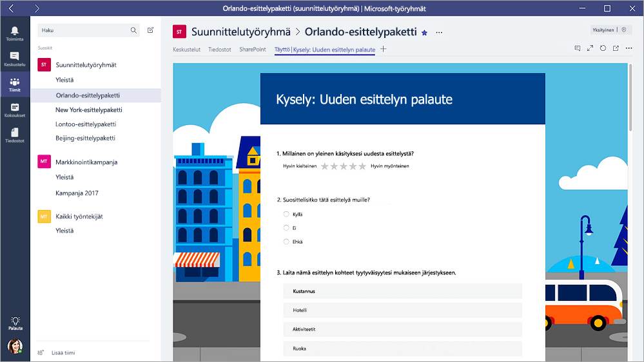Select Orlando-esittelypaketti channel
Image resolution: width=644 pixels, height=362 pixels.
[x=96, y=95]
